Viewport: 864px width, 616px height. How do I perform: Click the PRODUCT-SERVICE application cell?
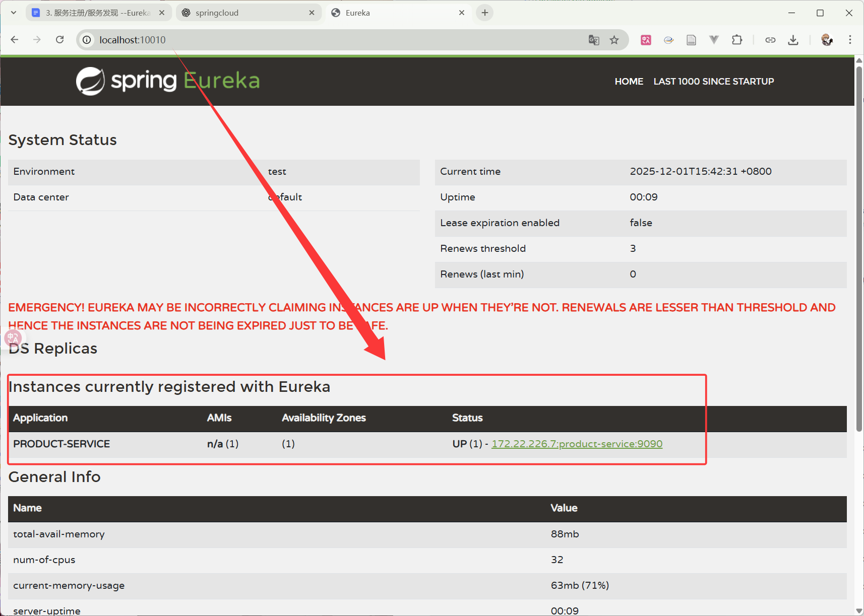[x=61, y=444]
